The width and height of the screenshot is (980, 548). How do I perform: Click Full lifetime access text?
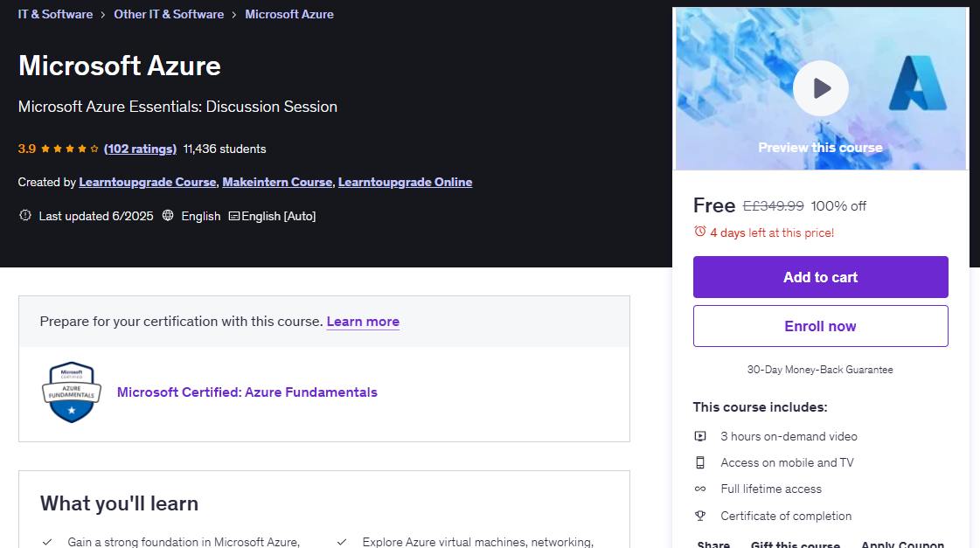(x=771, y=489)
